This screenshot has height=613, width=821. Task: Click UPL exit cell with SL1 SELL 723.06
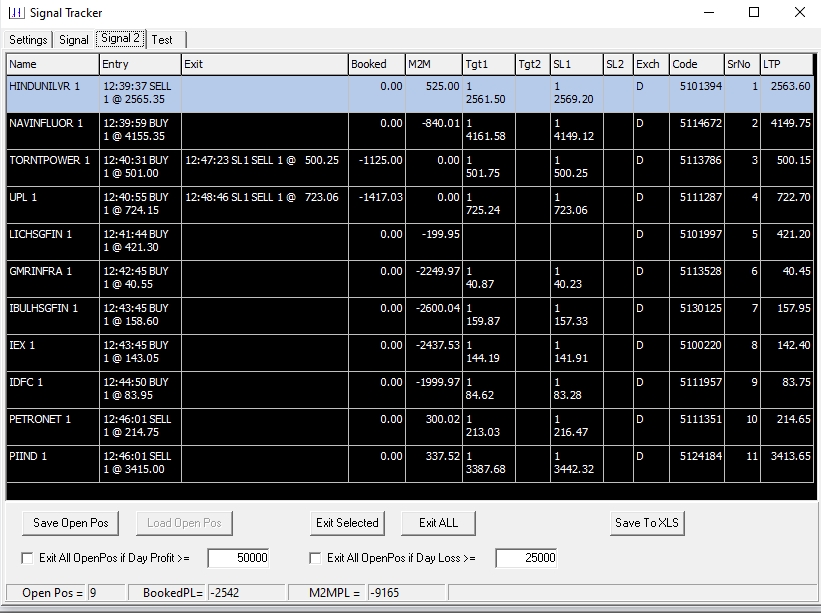264,205
